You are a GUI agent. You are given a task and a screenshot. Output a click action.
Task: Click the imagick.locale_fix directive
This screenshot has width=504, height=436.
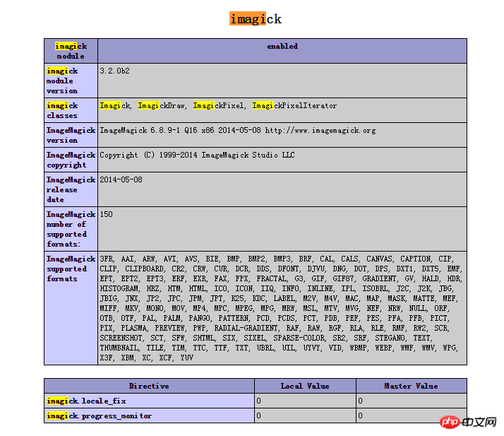point(86,401)
